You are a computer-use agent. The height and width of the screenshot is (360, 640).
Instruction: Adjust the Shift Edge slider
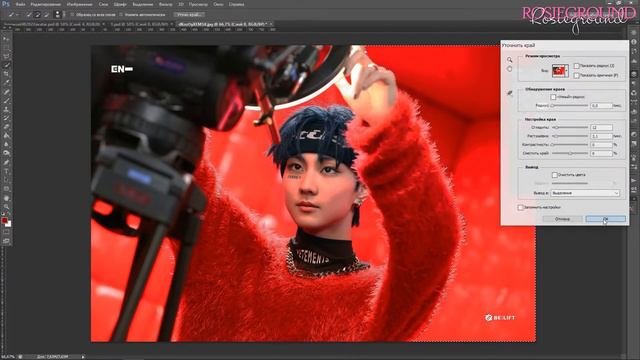(569, 153)
